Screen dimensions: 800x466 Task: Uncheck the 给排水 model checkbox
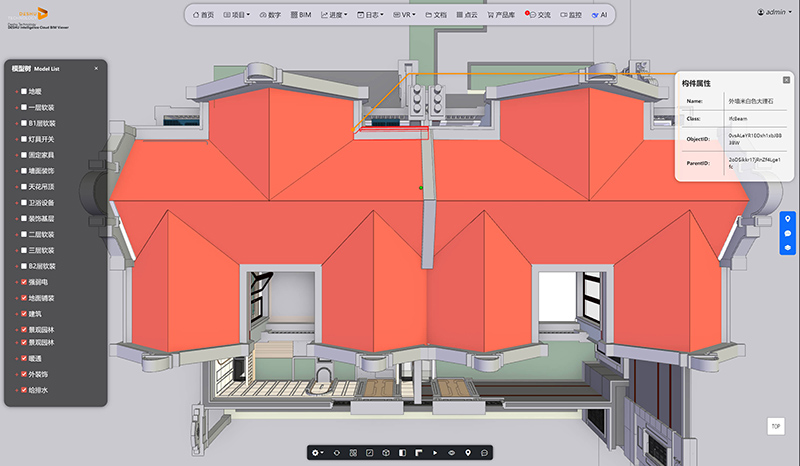[23, 389]
